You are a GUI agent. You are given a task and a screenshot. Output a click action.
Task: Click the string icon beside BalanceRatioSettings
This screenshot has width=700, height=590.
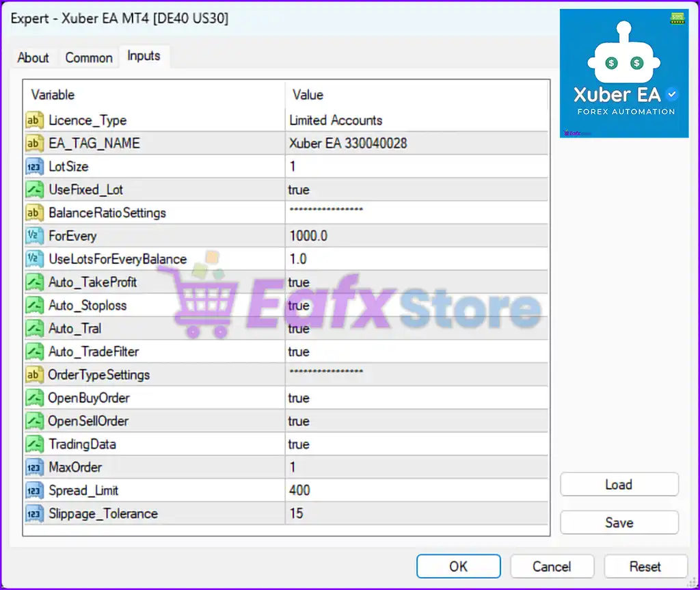34,213
